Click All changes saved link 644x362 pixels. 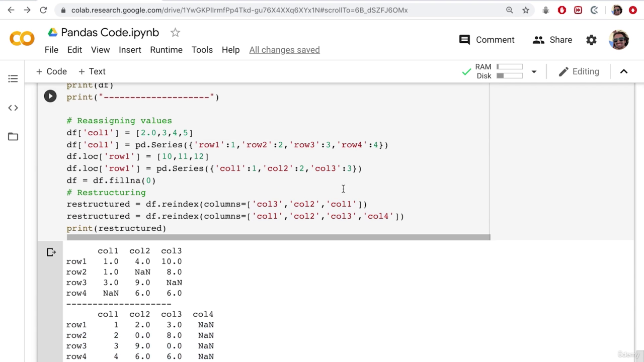[284, 50]
